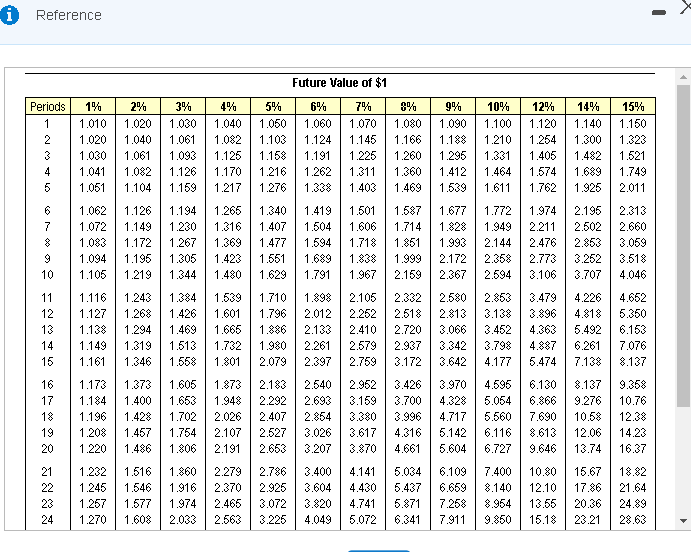Viewport: 691px width, 552px height.
Task: Click value 2.594 in period 10 row
Action: point(498,275)
